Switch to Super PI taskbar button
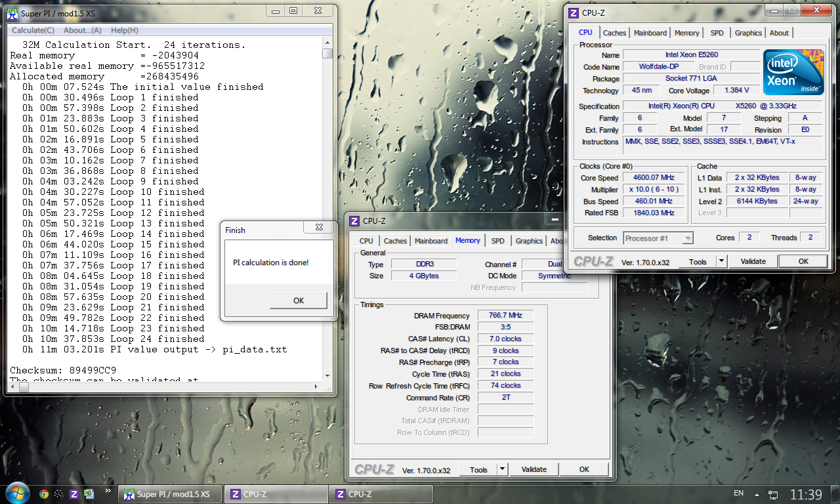 pyautogui.click(x=169, y=494)
